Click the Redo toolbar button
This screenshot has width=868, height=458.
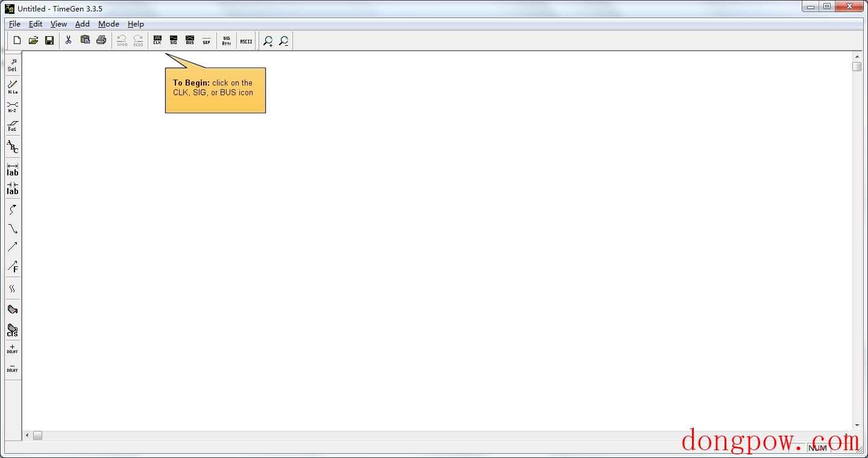click(x=138, y=40)
